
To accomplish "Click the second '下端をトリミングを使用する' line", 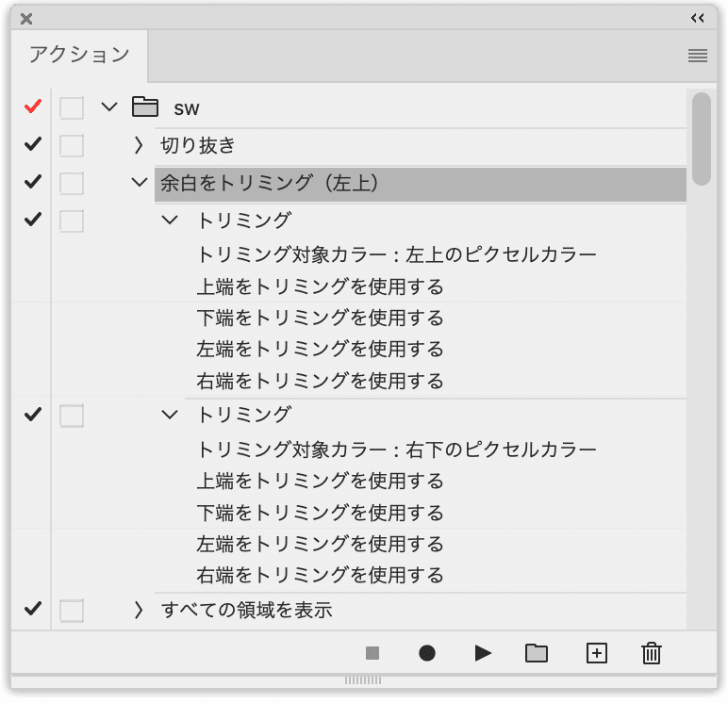I will pyautogui.click(x=320, y=513).
